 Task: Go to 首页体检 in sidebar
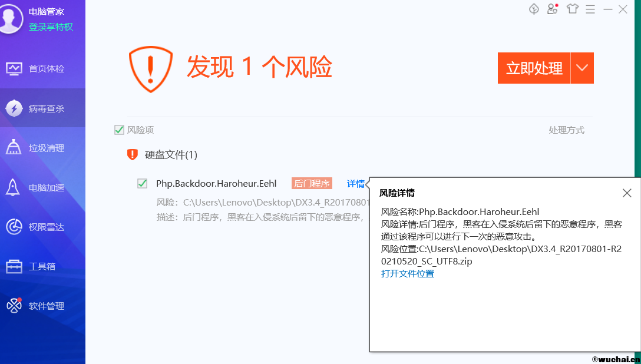(47, 68)
